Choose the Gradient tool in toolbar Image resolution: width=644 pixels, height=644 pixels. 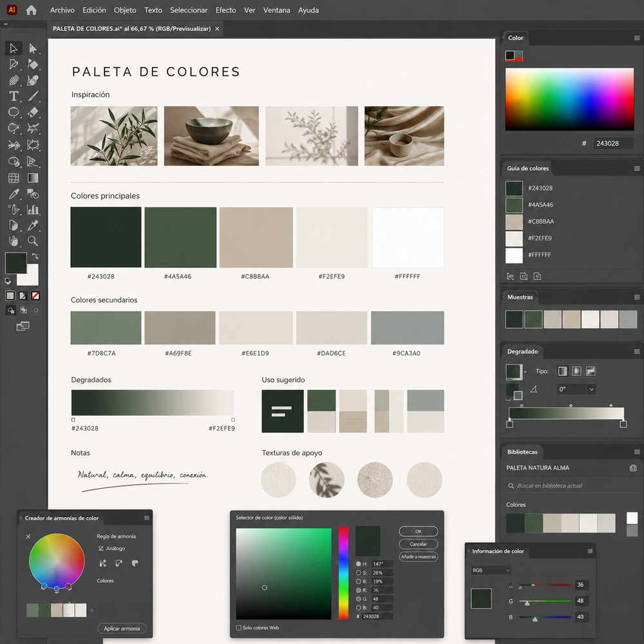pyautogui.click(x=33, y=178)
